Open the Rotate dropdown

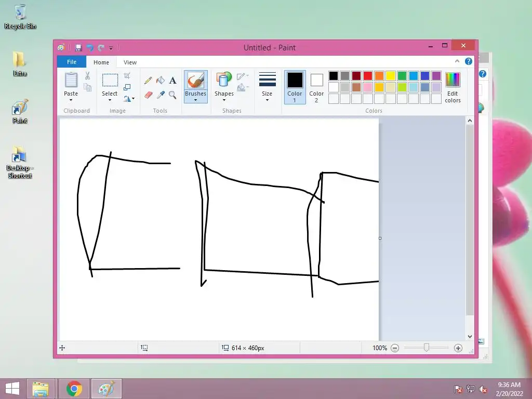pyautogui.click(x=129, y=99)
